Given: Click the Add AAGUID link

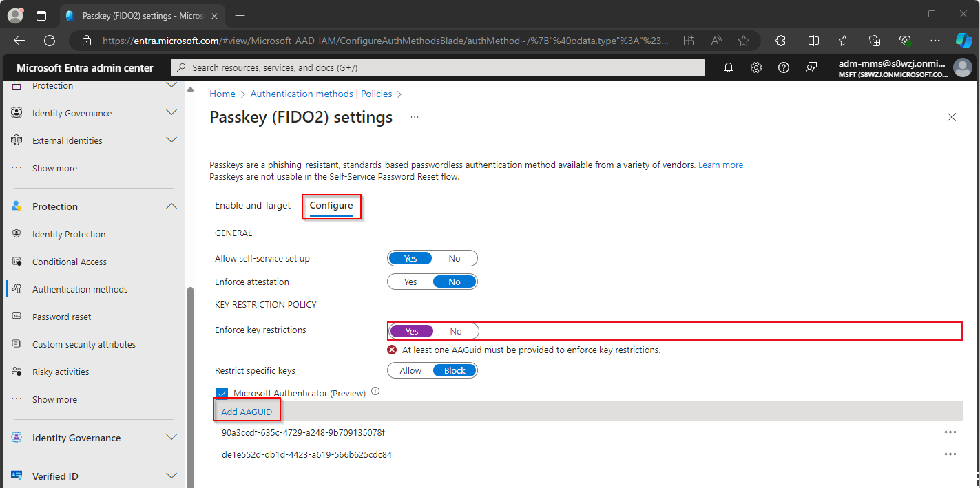Looking at the screenshot, I should point(247,412).
